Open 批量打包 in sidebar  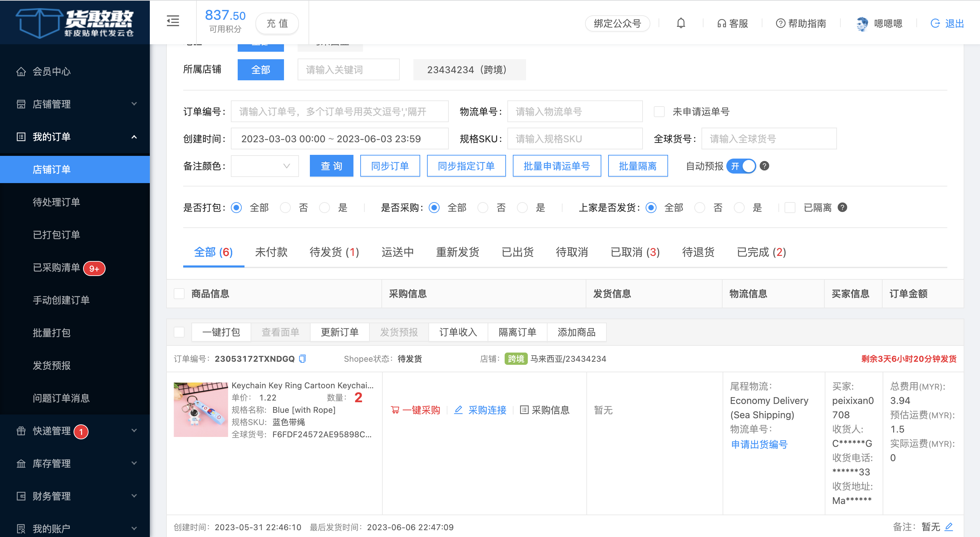pos(52,333)
